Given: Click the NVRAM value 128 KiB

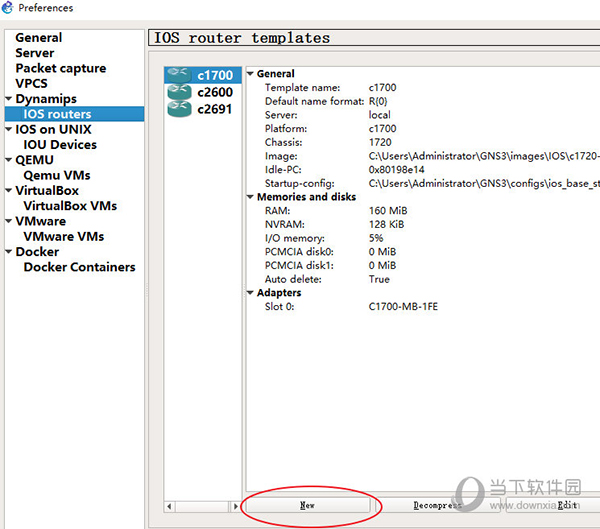Looking at the screenshot, I should [386, 224].
